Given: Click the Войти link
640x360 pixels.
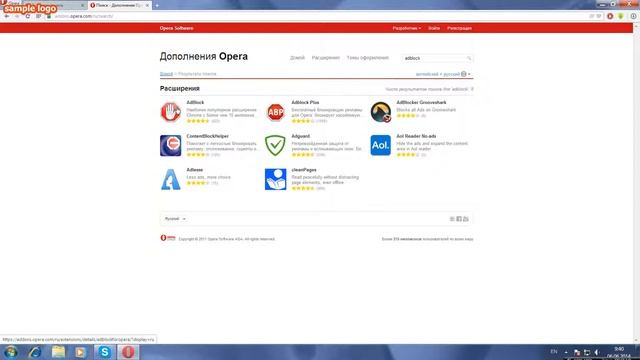Looking at the screenshot, I should 434,28.
